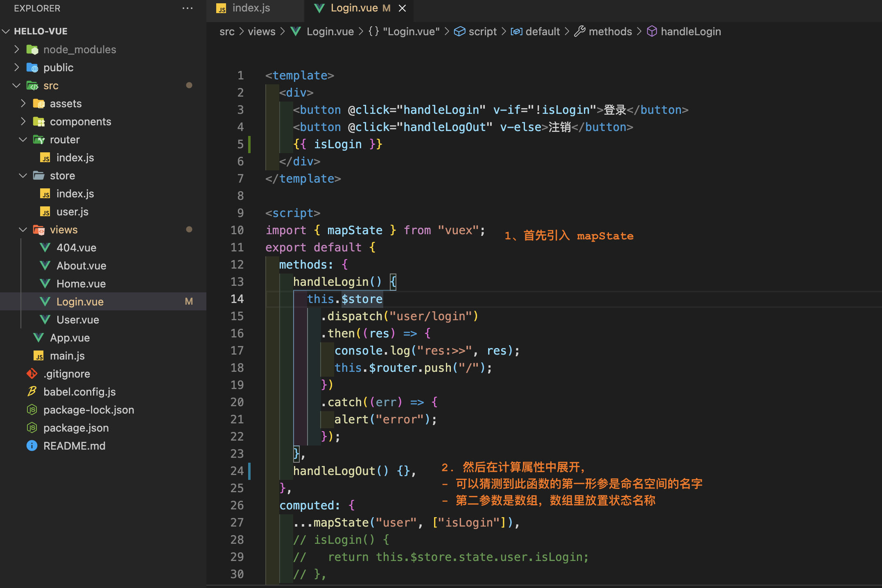Image resolution: width=882 pixels, height=588 pixels.
Task: Click the methods breadcrumb item
Action: [610, 32]
